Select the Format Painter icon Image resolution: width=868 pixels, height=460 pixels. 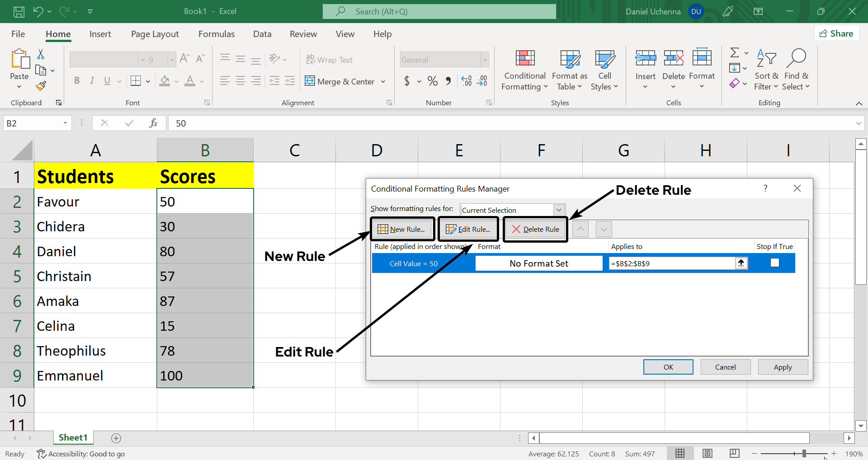point(41,86)
